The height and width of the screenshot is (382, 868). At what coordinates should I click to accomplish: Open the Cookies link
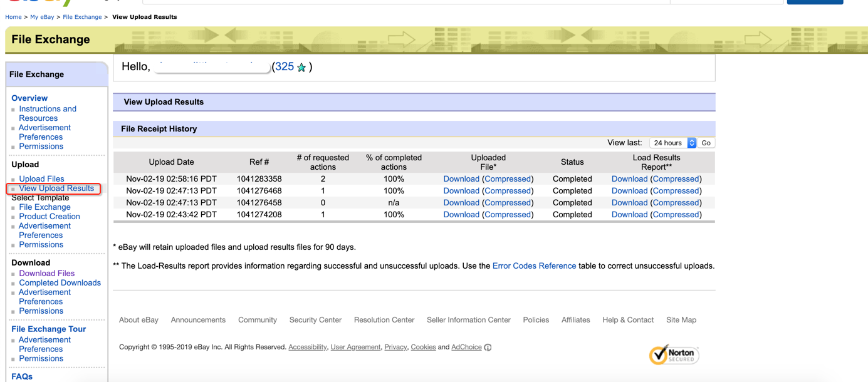click(423, 347)
